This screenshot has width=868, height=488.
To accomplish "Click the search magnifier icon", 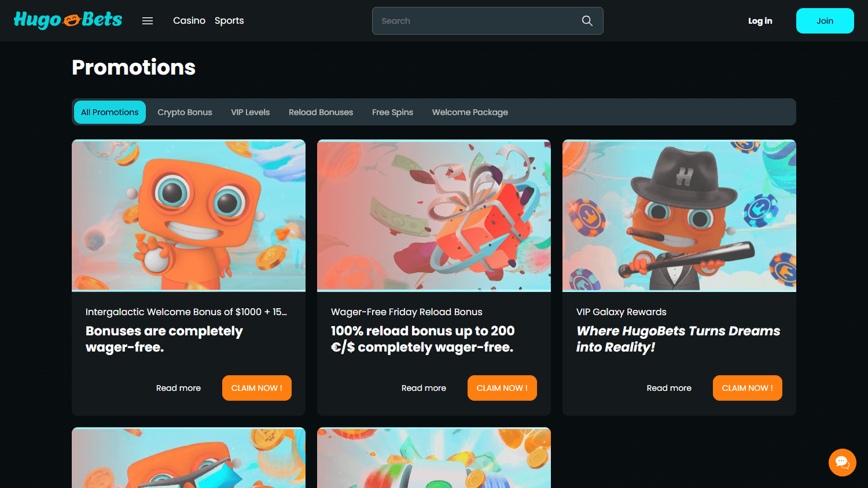I will (x=587, y=21).
